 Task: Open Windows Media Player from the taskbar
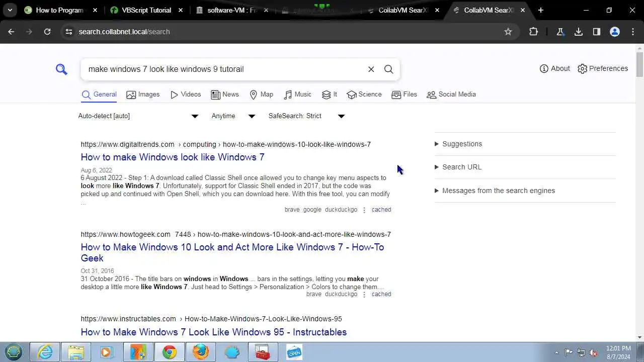pyautogui.click(x=107, y=352)
